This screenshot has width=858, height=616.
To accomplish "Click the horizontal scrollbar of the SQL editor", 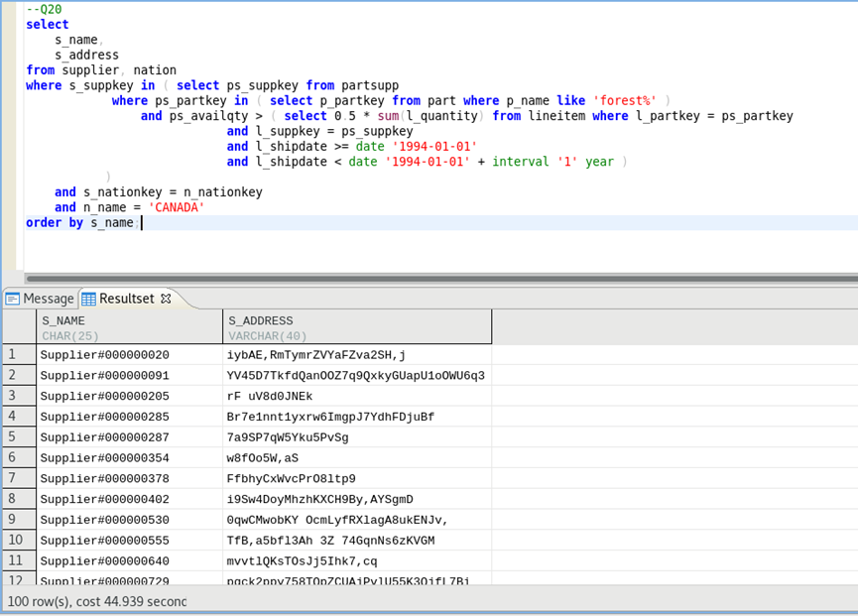I will click(x=441, y=278).
